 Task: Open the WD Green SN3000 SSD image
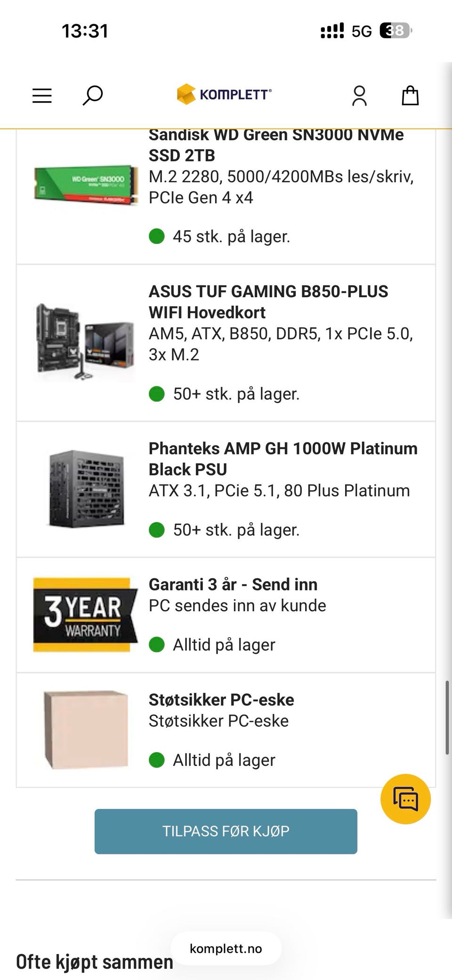86,185
